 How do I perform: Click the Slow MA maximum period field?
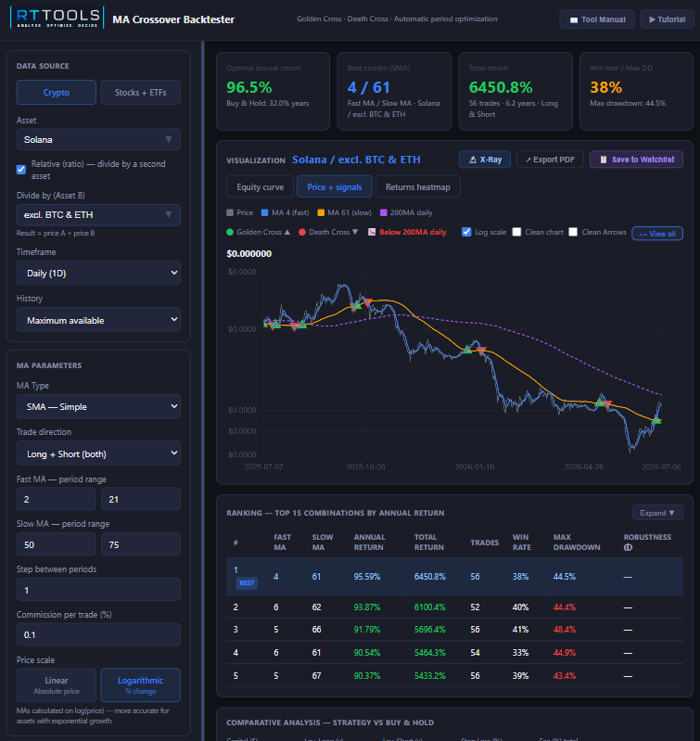pos(141,544)
